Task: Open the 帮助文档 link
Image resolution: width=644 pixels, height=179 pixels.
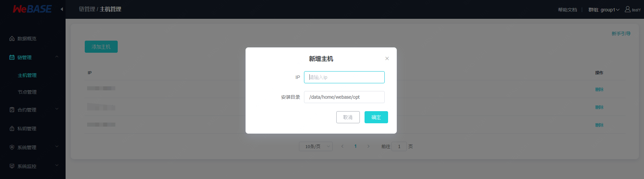Action: click(x=567, y=10)
